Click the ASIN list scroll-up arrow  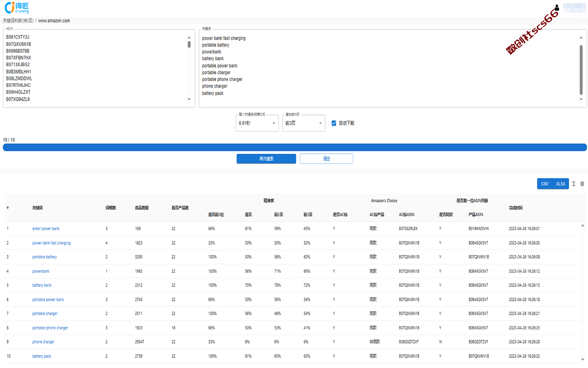coord(189,38)
